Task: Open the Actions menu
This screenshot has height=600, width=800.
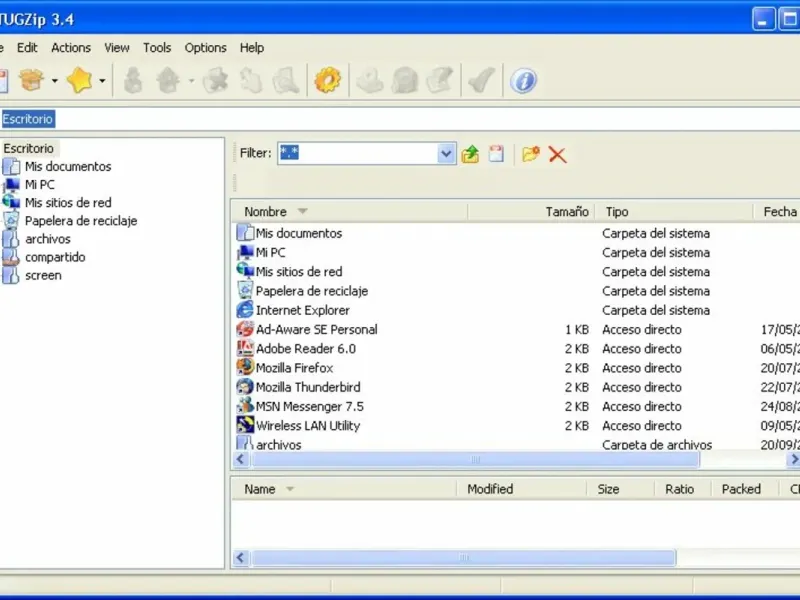Action: (x=71, y=47)
